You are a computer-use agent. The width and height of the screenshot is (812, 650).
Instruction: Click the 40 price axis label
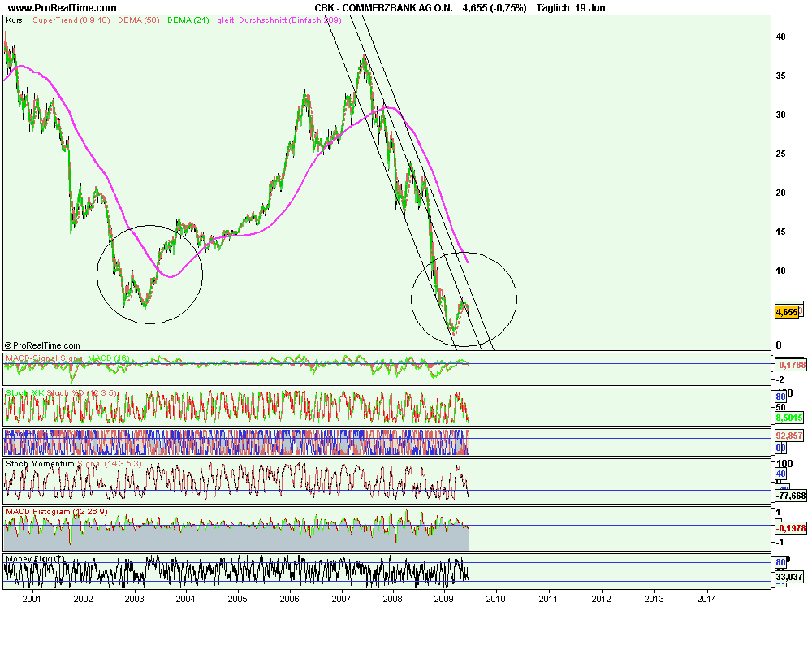tap(780, 37)
